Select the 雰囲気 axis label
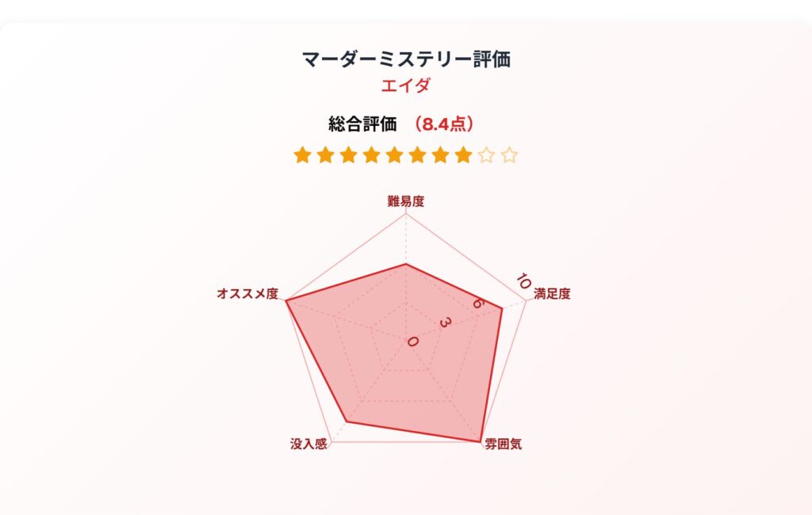The height and width of the screenshot is (515, 812). 504,444
